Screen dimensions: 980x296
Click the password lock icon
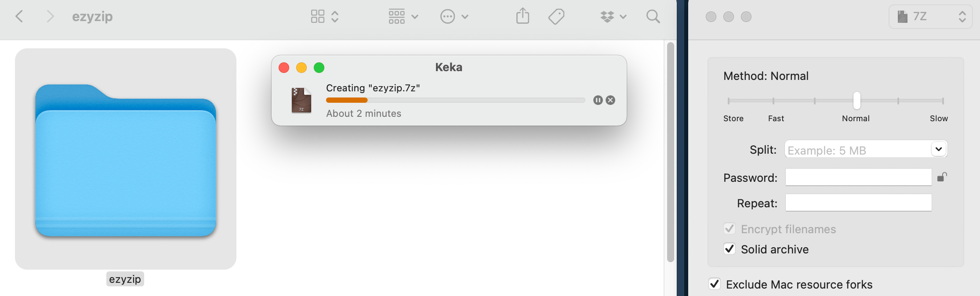point(942,177)
